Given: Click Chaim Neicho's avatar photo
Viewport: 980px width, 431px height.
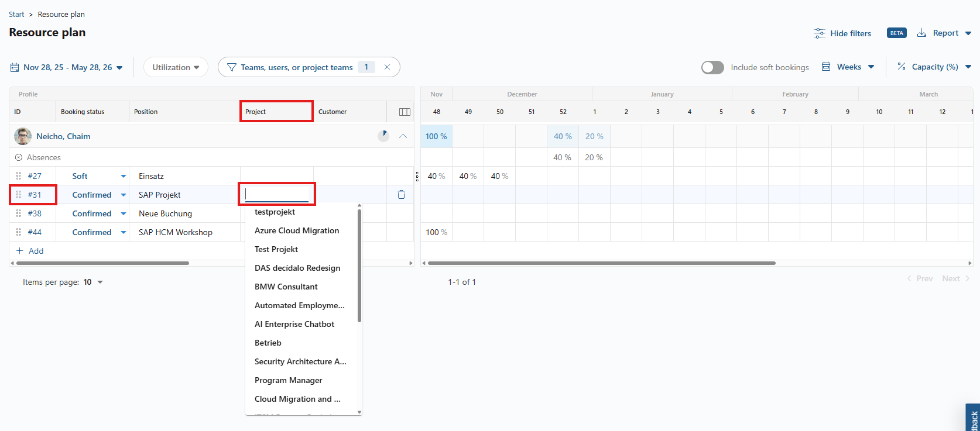Looking at the screenshot, I should click(x=23, y=136).
